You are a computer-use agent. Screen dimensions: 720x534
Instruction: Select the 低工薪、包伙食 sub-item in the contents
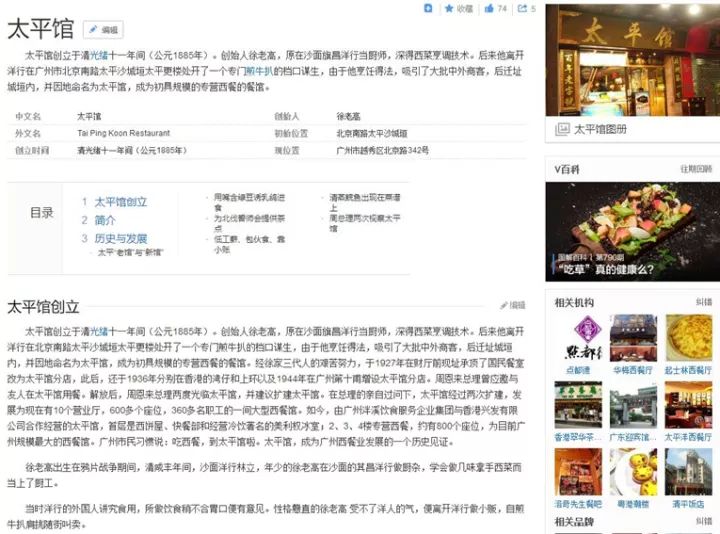249,244
